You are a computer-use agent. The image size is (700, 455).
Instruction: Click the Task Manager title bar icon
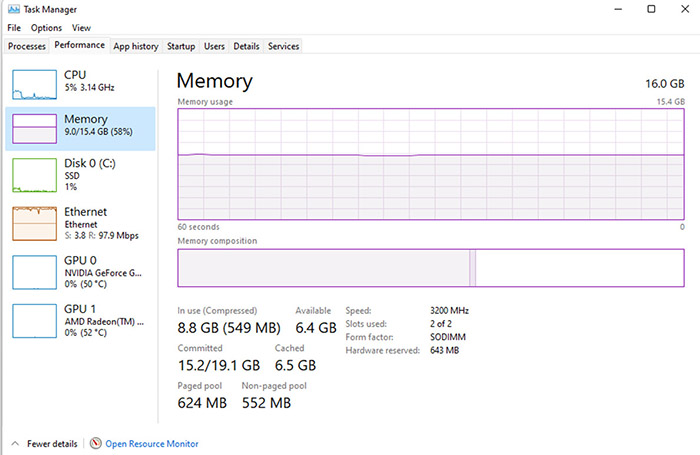click(14, 9)
